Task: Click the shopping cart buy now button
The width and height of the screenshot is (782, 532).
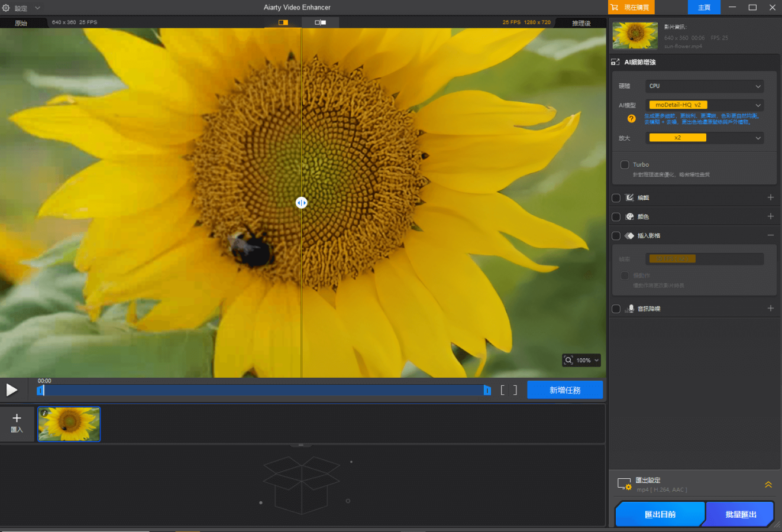Action: coord(632,7)
